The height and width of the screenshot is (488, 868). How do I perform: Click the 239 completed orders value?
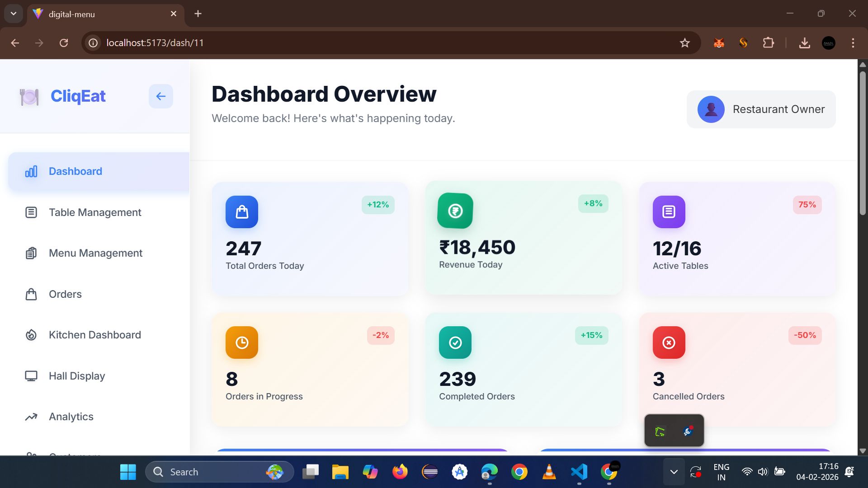tap(458, 380)
